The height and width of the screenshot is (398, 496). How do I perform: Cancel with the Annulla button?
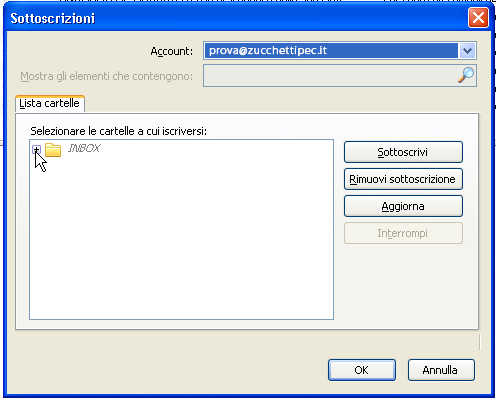click(x=441, y=370)
